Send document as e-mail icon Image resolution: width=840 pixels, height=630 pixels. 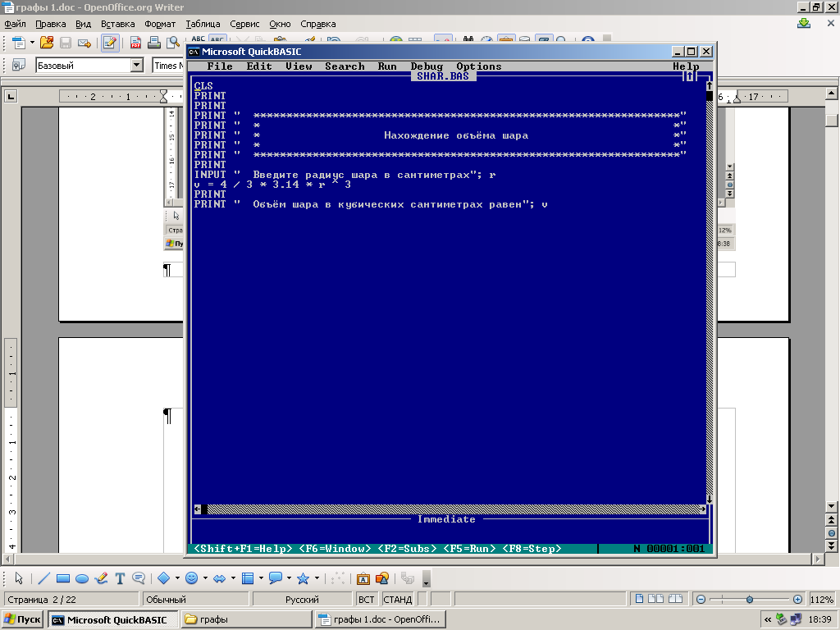(84, 43)
